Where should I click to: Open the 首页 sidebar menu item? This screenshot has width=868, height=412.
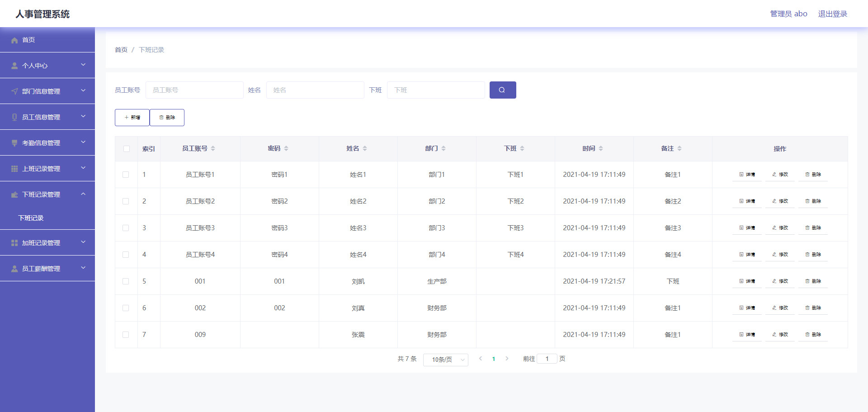(47, 40)
